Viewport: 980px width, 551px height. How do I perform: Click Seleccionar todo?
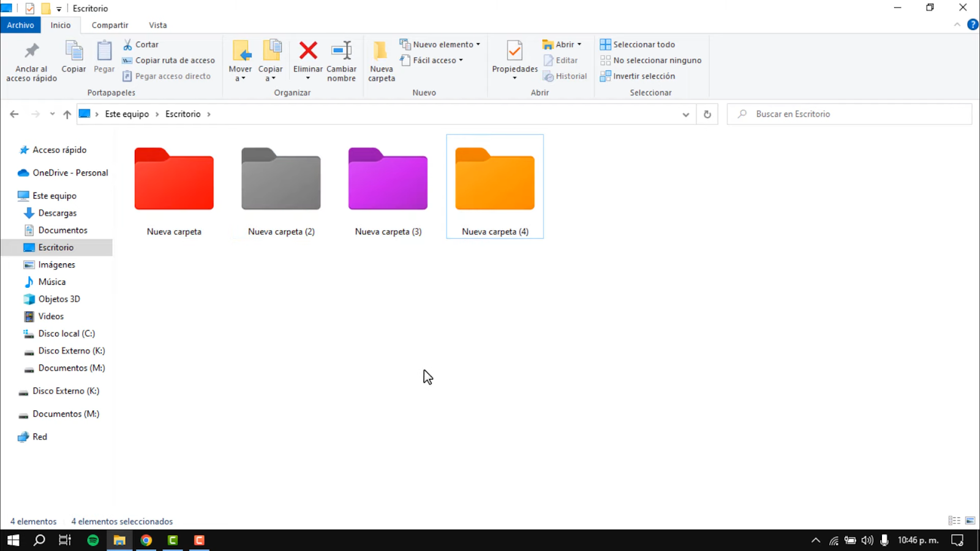click(638, 45)
